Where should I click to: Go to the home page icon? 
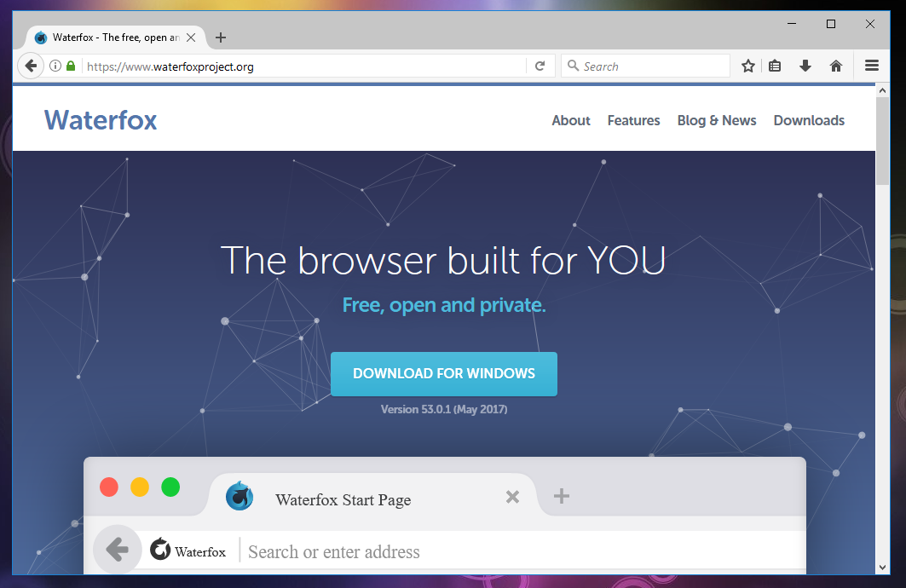point(835,66)
